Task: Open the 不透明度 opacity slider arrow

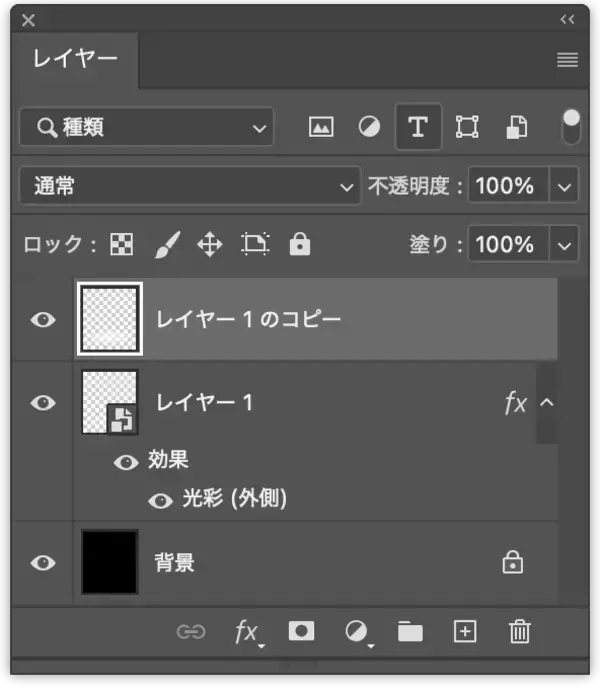Action: pyautogui.click(x=564, y=186)
